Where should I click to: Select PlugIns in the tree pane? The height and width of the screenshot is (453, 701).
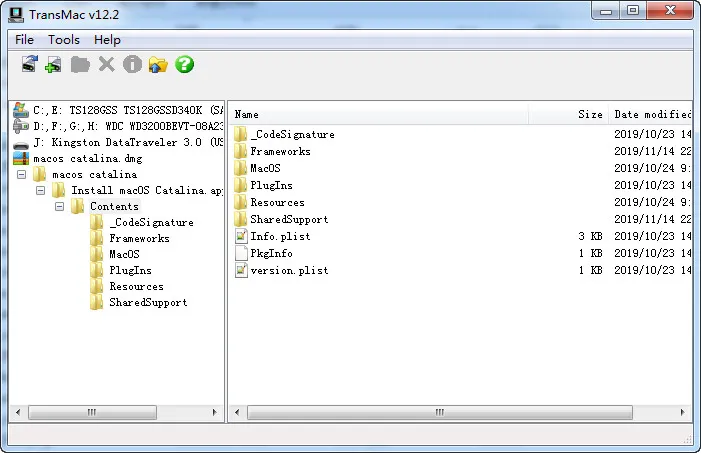tap(131, 271)
